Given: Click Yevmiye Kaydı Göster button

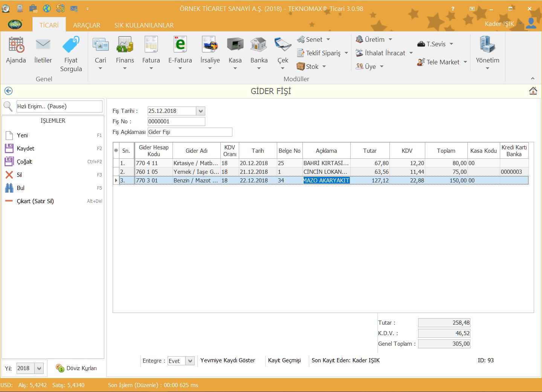Looking at the screenshot, I should 227,360.
